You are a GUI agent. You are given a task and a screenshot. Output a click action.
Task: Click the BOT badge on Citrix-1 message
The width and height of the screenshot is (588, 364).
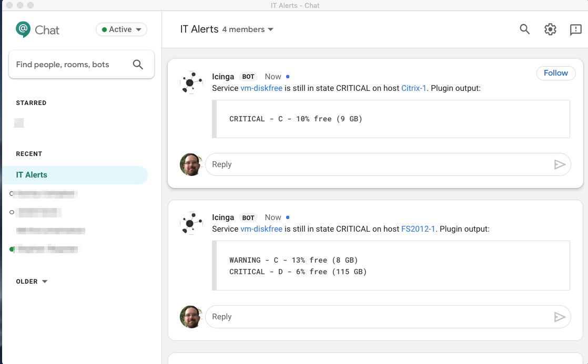[248, 76]
